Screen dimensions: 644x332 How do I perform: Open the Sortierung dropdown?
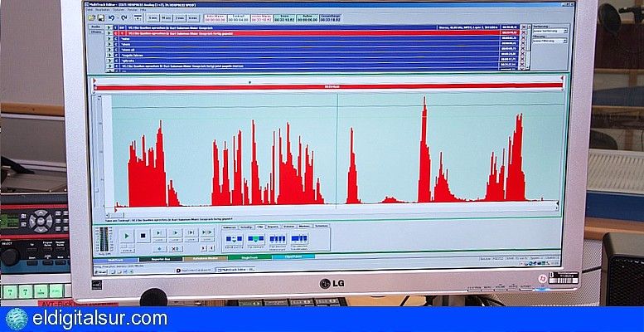coord(550,31)
